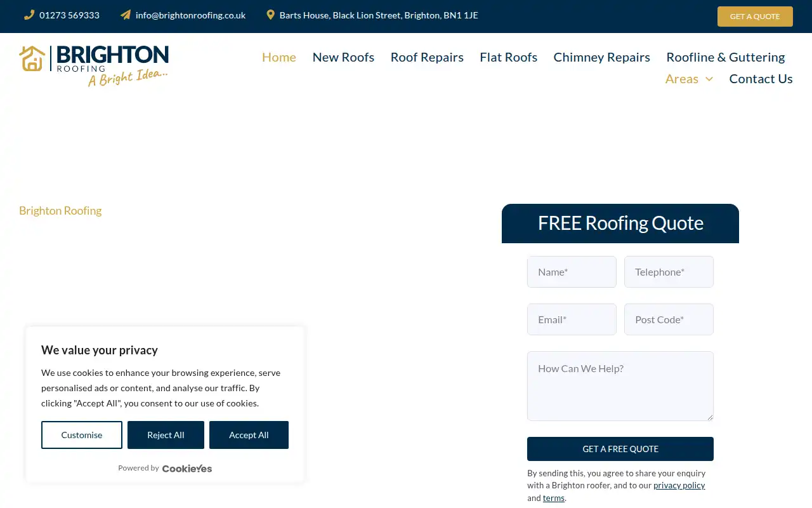This screenshot has height=508, width=812.
Task: Open the Roof Repairs menu item
Action: point(427,57)
